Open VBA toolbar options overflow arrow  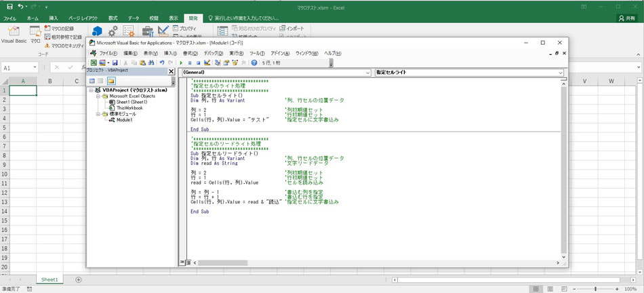coord(331,63)
